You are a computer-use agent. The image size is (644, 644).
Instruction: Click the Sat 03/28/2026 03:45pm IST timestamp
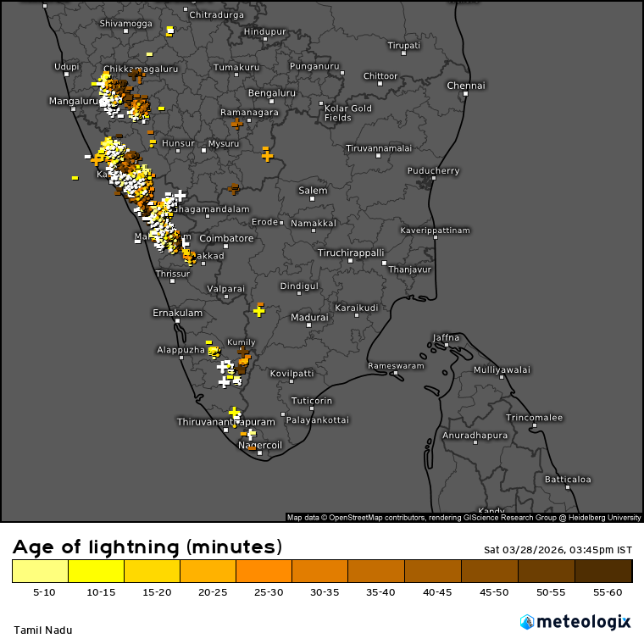point(558,550)
